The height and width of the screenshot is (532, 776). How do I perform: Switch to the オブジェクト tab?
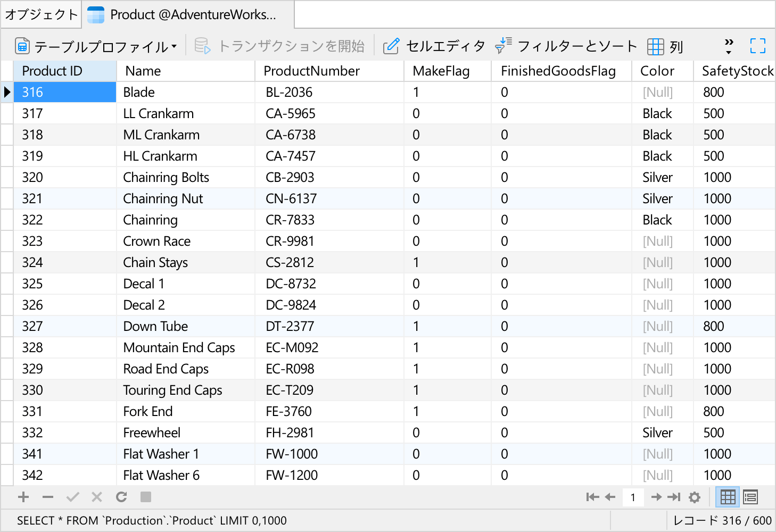[x=41, y=14]
